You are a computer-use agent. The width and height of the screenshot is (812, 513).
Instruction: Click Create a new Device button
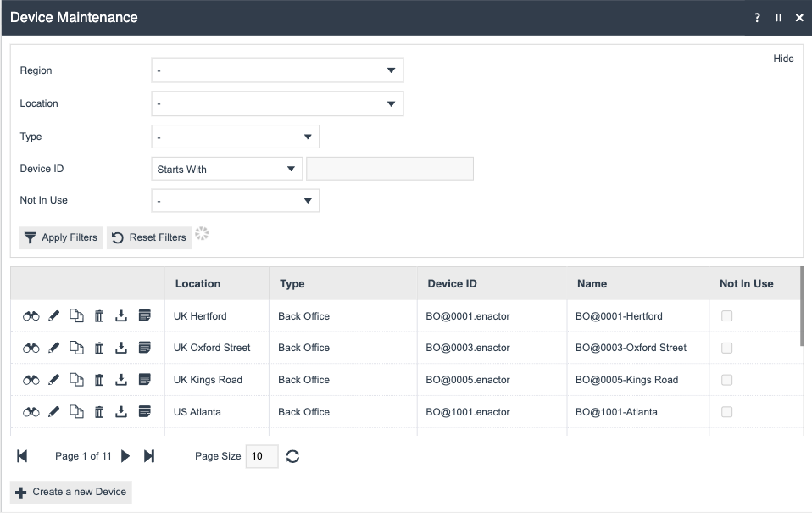(71, 492)
